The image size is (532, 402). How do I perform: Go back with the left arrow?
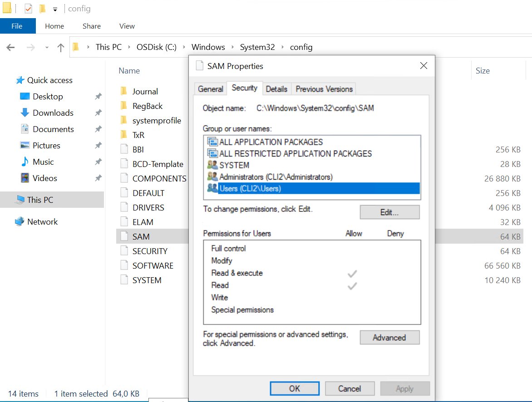pyautogui.click(x=11, y=47)
